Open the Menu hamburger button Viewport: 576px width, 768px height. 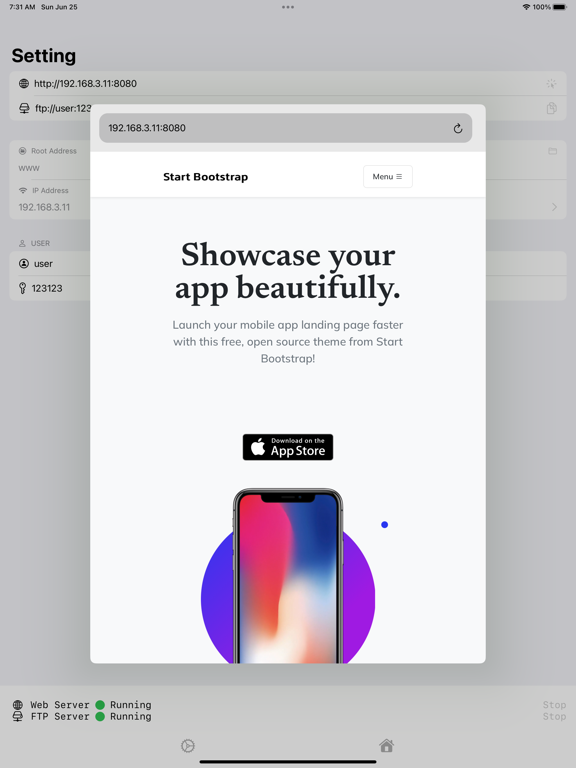(x=387, y=176)
